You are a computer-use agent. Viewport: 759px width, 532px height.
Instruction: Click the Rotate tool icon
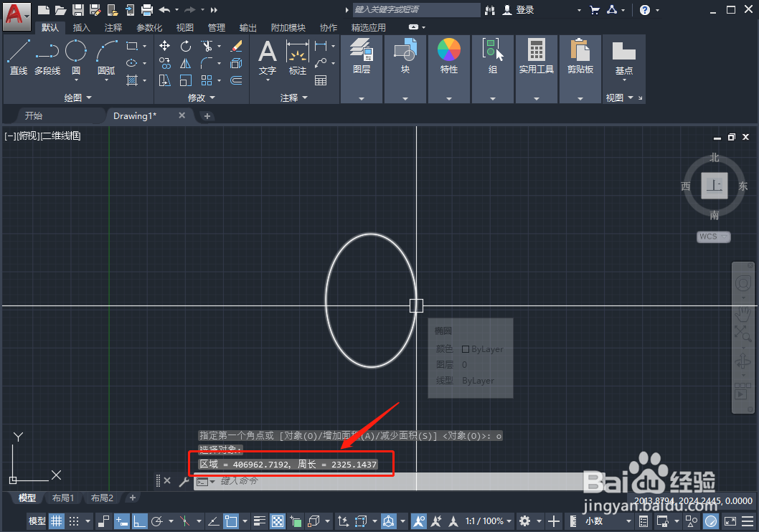point(186,46)
